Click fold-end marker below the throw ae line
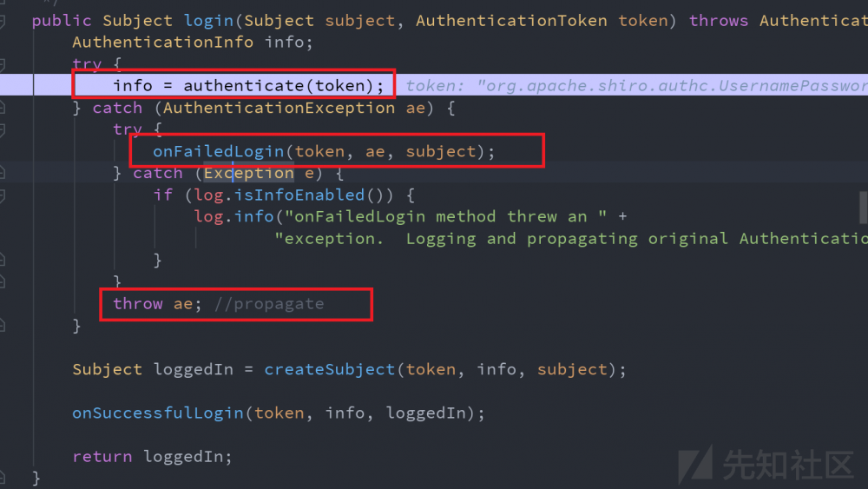Screen dimensions: 868x489 click(x=3, y=326)
